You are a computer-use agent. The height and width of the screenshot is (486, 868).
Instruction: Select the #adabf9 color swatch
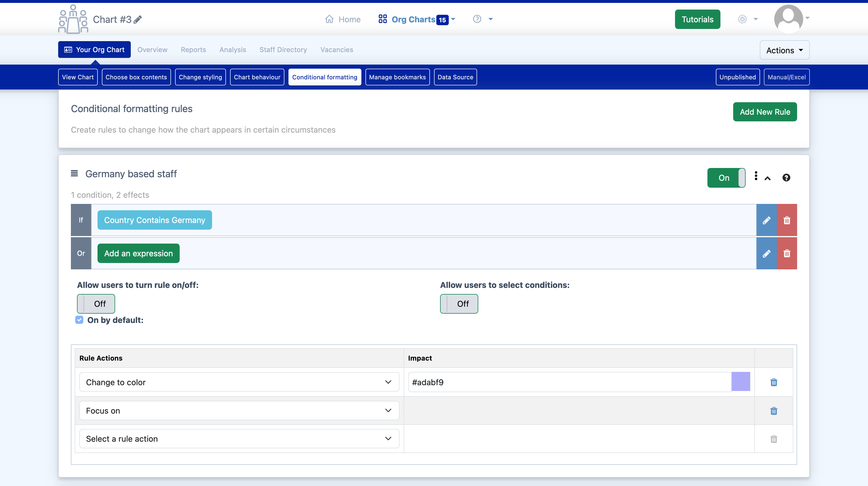pos(741,382)
